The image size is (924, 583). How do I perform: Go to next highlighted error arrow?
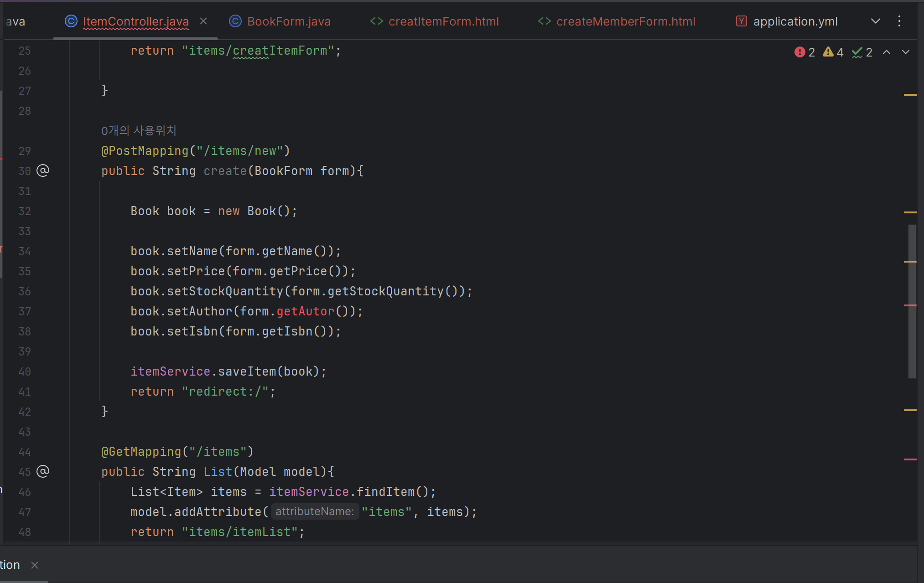[905, 52]
